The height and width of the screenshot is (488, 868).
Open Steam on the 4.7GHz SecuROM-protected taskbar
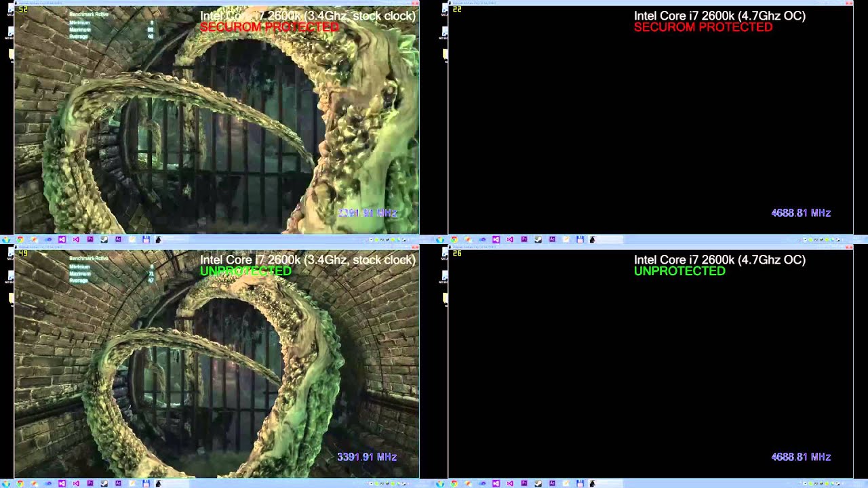click(x=538, y=240)
